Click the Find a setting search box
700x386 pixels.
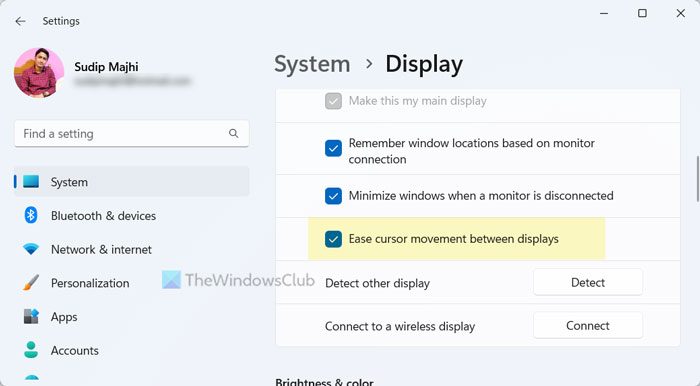[131, 133]
